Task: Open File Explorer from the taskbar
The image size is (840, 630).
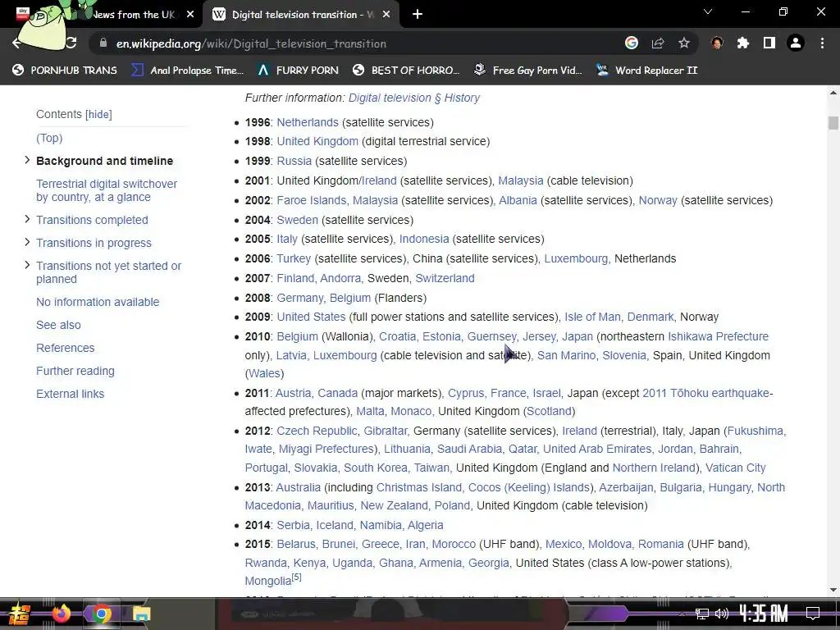Action: pyautogui.click(x=141, y=614)
